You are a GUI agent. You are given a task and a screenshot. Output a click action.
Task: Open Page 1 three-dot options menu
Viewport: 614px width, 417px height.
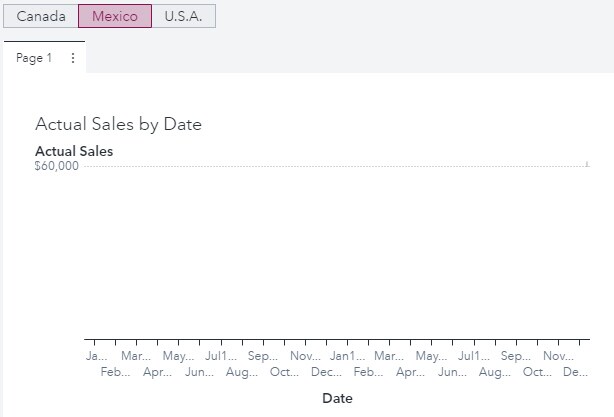pos(72,58)
